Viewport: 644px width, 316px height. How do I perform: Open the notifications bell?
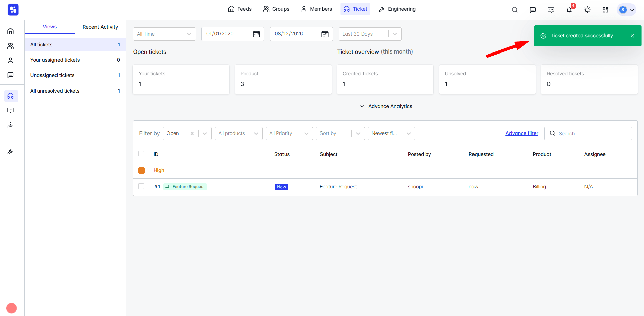click(569, 10)
